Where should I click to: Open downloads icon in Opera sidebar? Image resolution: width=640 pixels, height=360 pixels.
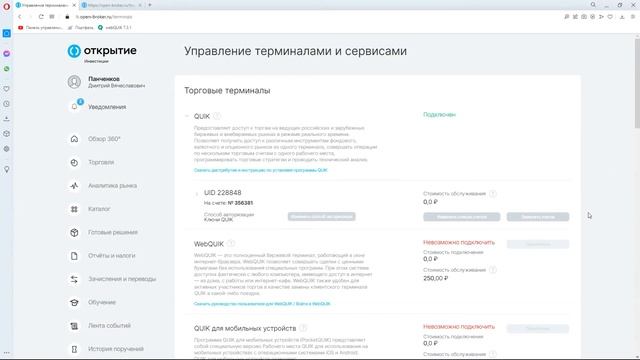tap(7, 119)
